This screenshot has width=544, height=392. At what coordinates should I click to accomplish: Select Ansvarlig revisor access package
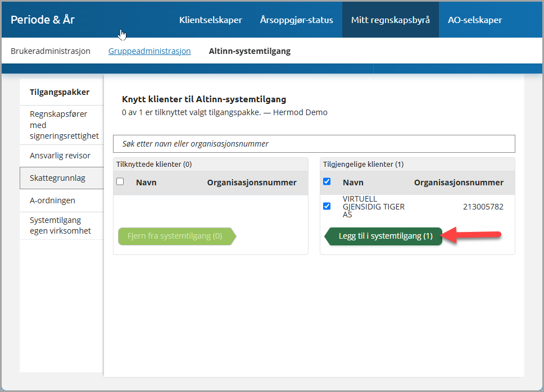click(62, 156)
